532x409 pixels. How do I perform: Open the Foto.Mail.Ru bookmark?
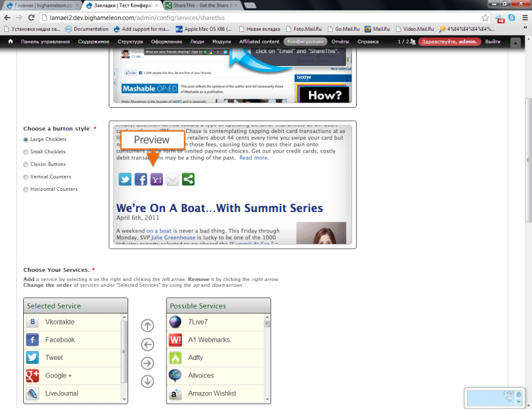click(x=304, y=29)
